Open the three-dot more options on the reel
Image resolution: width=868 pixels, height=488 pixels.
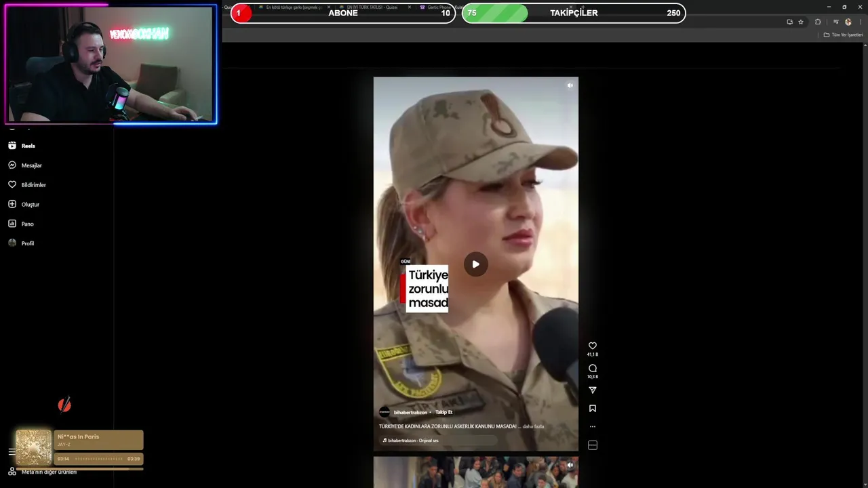point(592,427)
